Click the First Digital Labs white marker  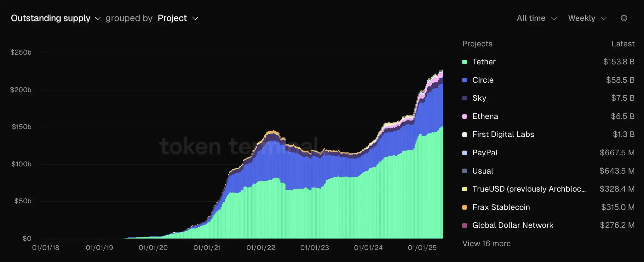pyautogui.click(x=464, y=134)
